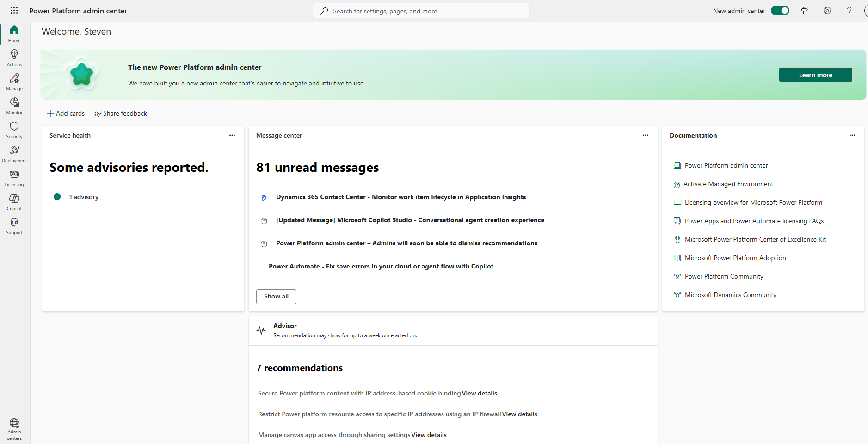The height and width of the screenshot is (444, 868).
Task: Open Microsoft Dynamics Community link
Action: (731, 295)
